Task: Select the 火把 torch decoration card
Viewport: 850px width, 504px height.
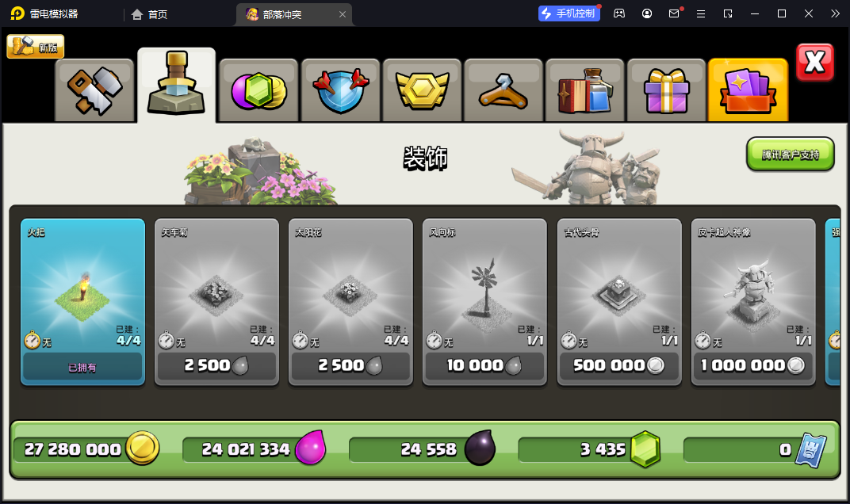Action: pyautogui.click(x=83, y=302)
